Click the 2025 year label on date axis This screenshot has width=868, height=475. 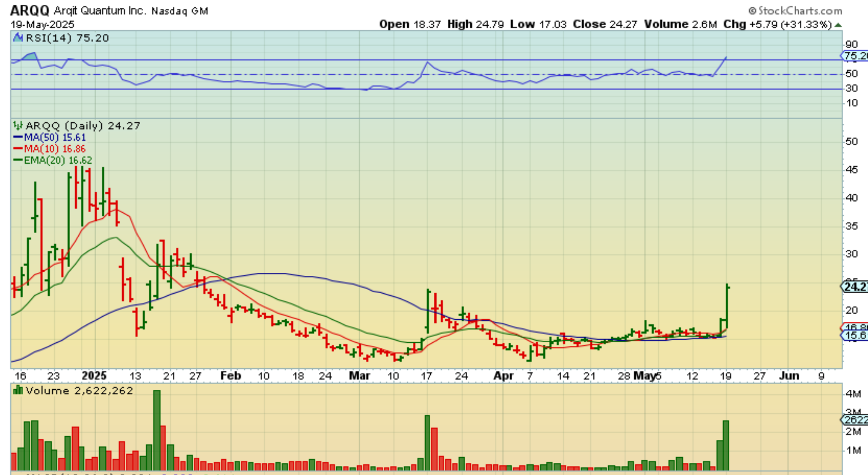coord(94,375)
